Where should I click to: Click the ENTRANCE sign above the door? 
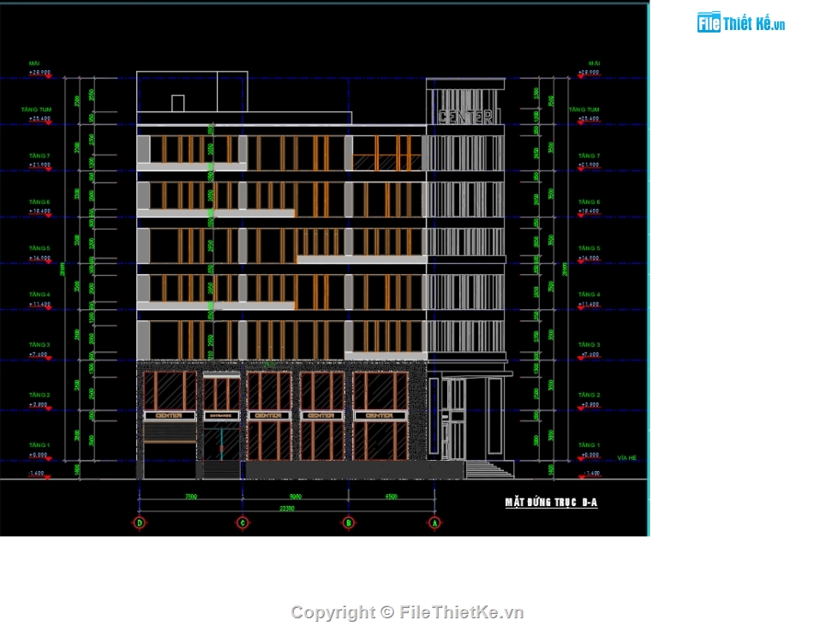[x=221, y=415]
